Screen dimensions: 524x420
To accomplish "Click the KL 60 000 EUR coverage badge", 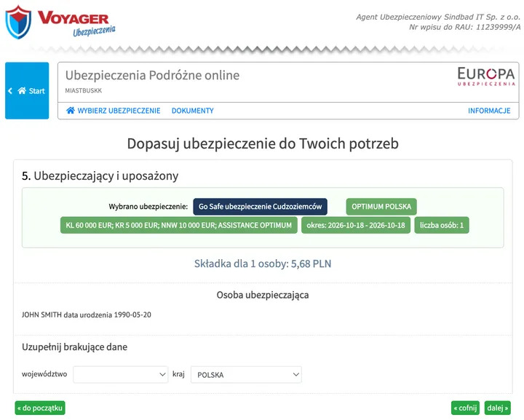I will click(179, 225).
